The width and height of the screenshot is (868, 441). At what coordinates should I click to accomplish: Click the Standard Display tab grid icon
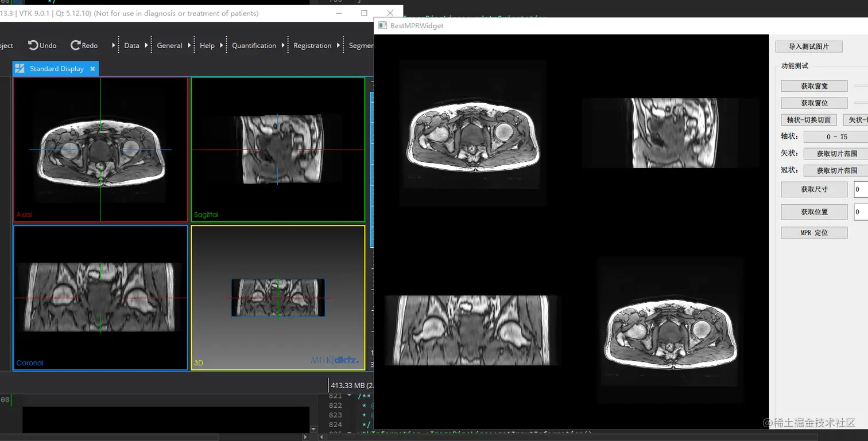click(x=20, y=68)
